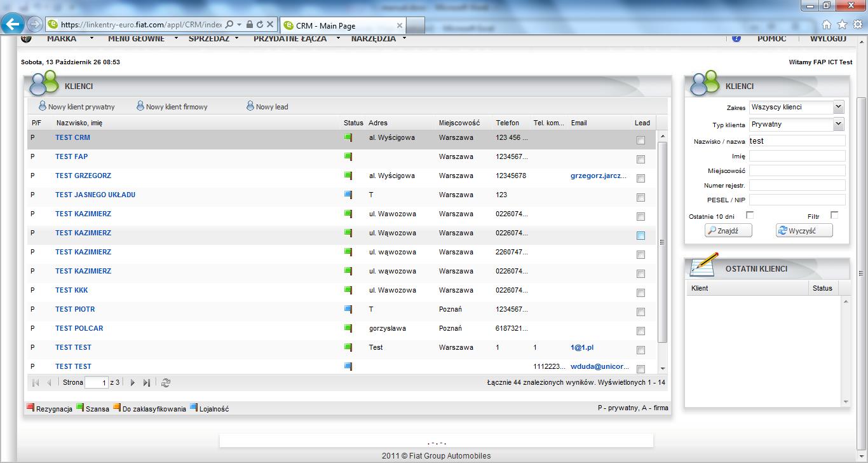Click the blue status flag for TEST JASNEGO UKŁADU
This screenshot has height=463, width=868.
pos(348,195)
